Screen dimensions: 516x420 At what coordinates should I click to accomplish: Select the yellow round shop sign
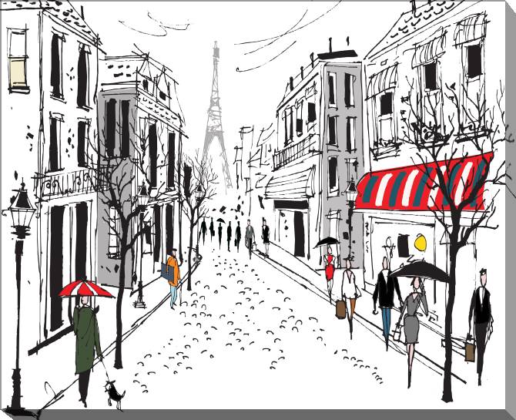point(421,243)
